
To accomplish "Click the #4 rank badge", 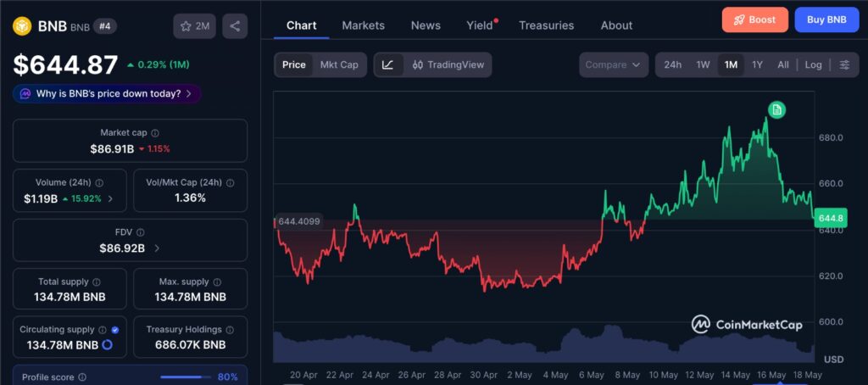I will click(104, 26).
